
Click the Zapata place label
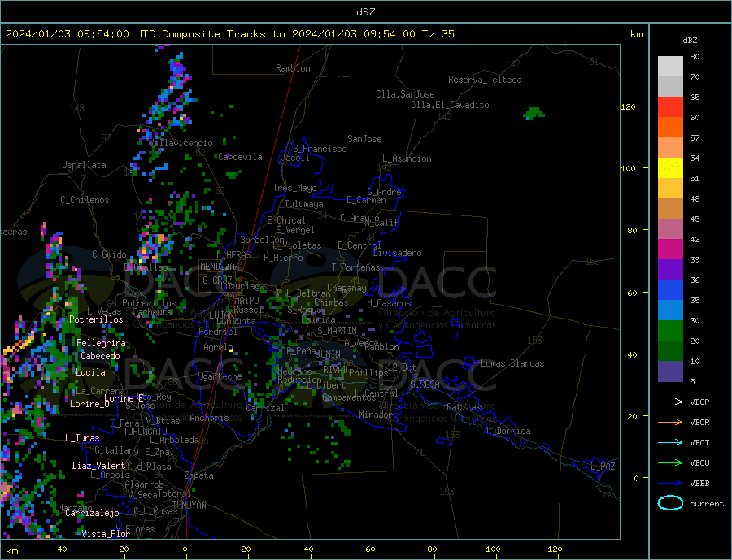click(x=199, y=475)
